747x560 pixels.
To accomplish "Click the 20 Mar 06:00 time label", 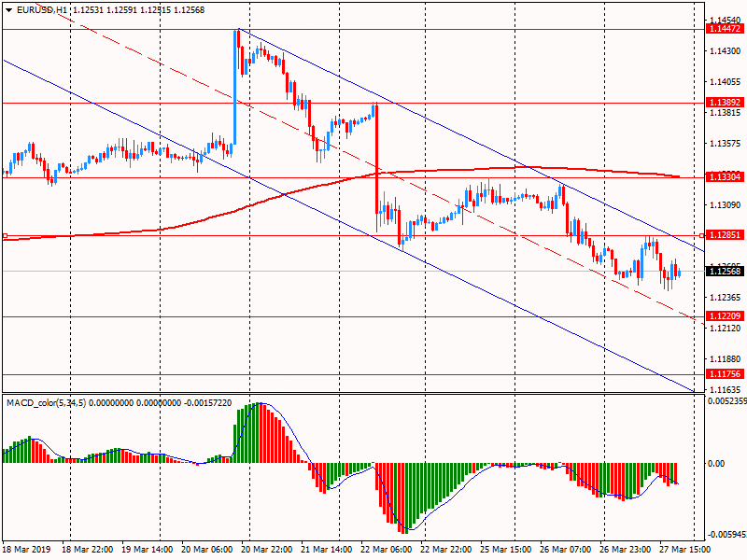I will coord(206,550).
